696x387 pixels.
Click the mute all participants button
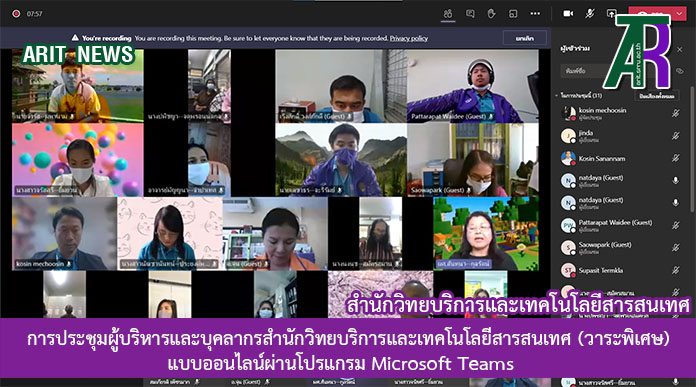point(657,96)
